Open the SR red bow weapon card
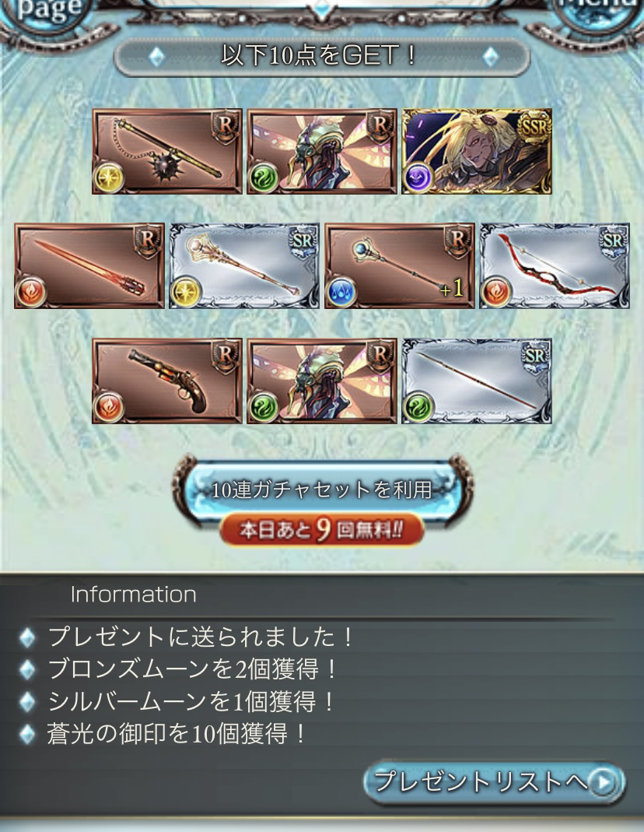The image size is (644, 832). pyautogui.click(x=555, y=266)
